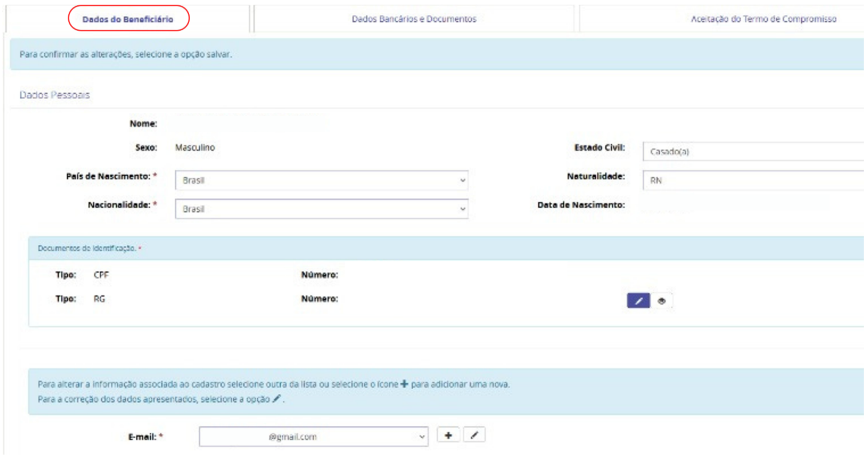Edit the RG document with the blue pencil button
The width and height of the screenshot is (868, 455).
pyautogui.click(x=638, y=301)
